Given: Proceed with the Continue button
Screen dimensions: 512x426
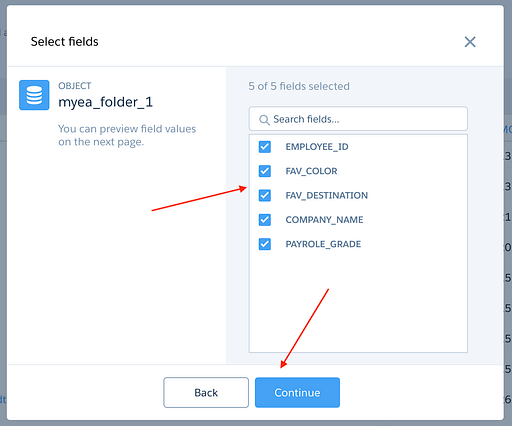Looking at the screenshot, I should point(297,392).
